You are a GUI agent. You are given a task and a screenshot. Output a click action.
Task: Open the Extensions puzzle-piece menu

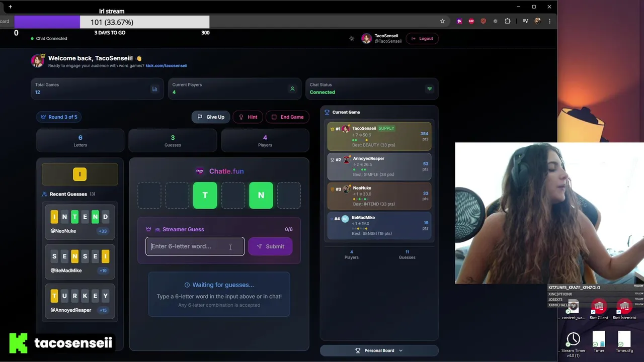point(507,21)
